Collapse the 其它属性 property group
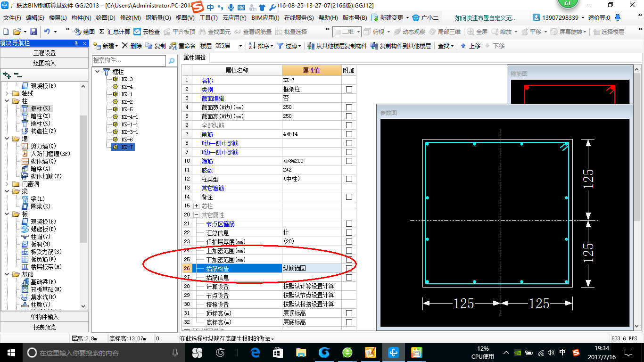The width and height of the screenshot is (644, 362). click(x=197, y=214)
